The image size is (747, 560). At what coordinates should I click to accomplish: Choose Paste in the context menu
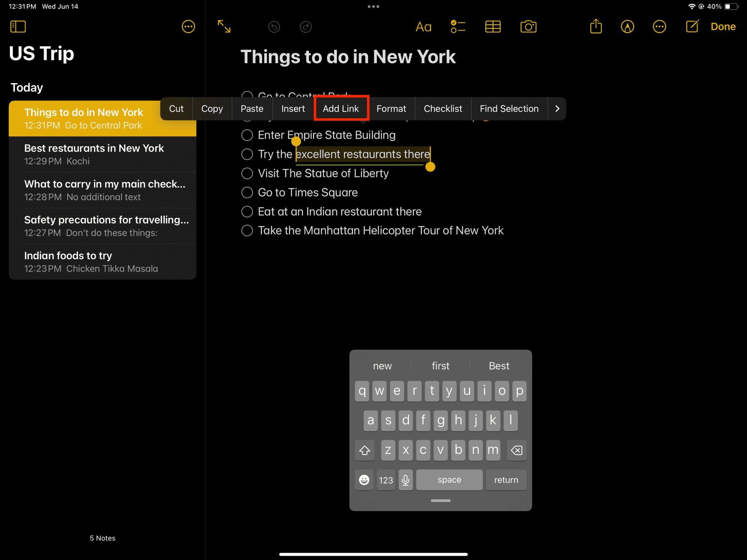(x=252, y=109)
